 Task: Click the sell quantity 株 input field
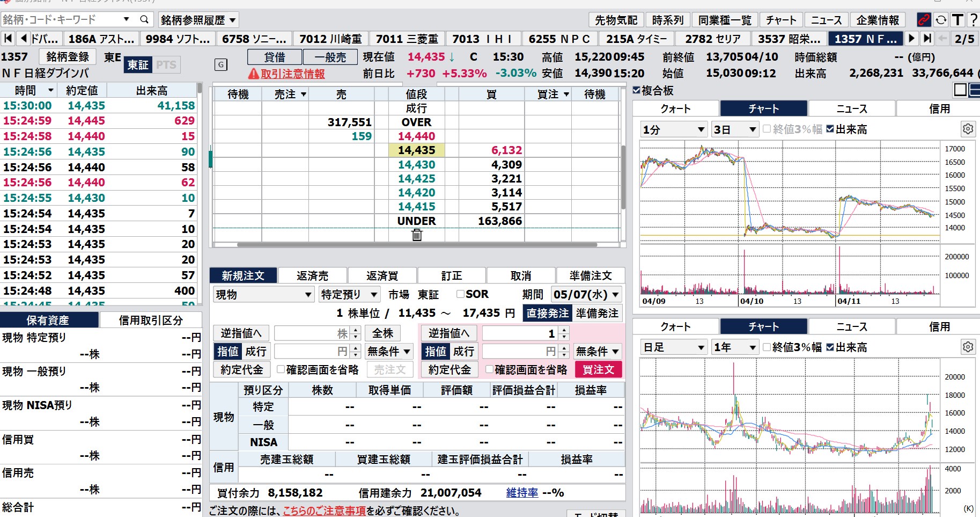point(312,333)
